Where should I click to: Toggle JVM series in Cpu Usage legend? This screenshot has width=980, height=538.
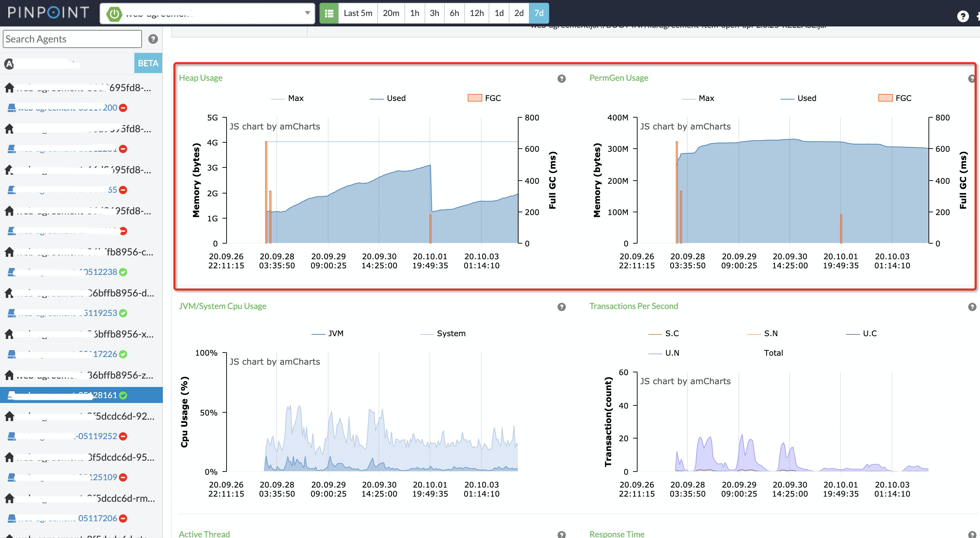[x=327, y=333]
